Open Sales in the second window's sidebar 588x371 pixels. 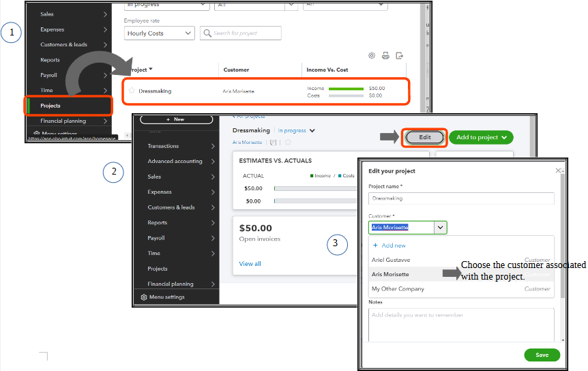[x=154, y=177]
